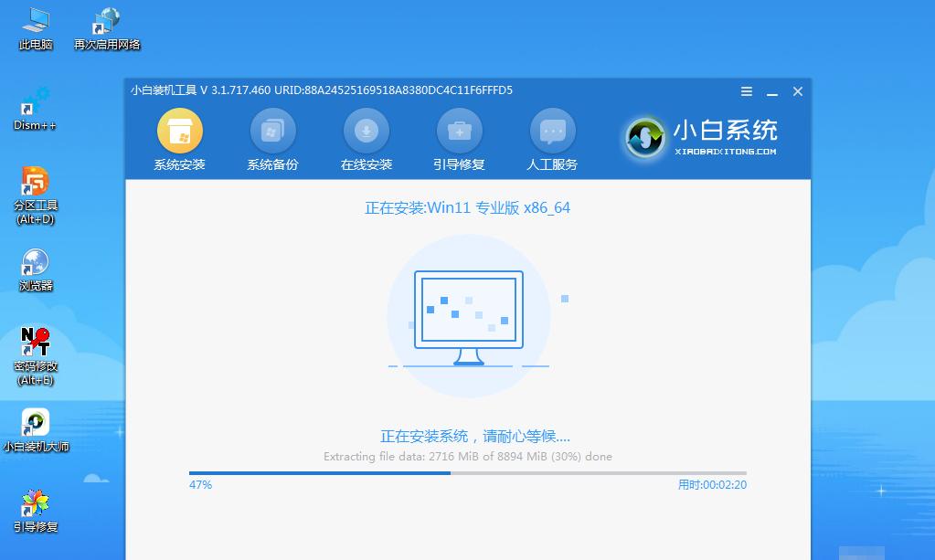Click the 用时:00:02:20 elapsed time text
The width and height of the screenshot is (935, 560).
(712, 485)
